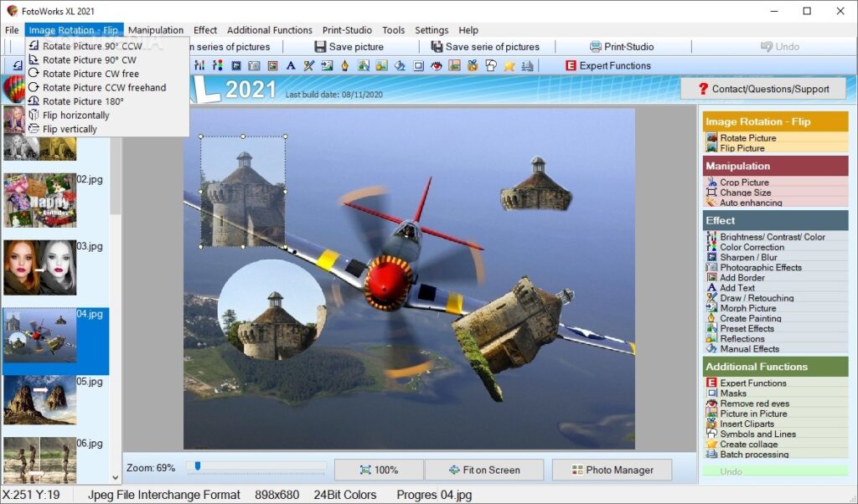This screenshot has height=504, width=858.
Task: Click the zoom slider handle
Action: pyautogui.click(x=198, y=465)
